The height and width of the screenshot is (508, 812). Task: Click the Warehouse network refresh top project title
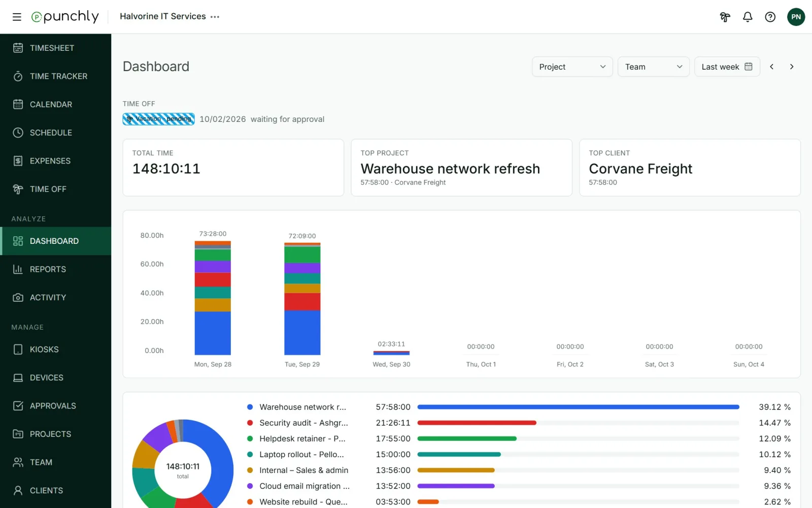point(450,169)
